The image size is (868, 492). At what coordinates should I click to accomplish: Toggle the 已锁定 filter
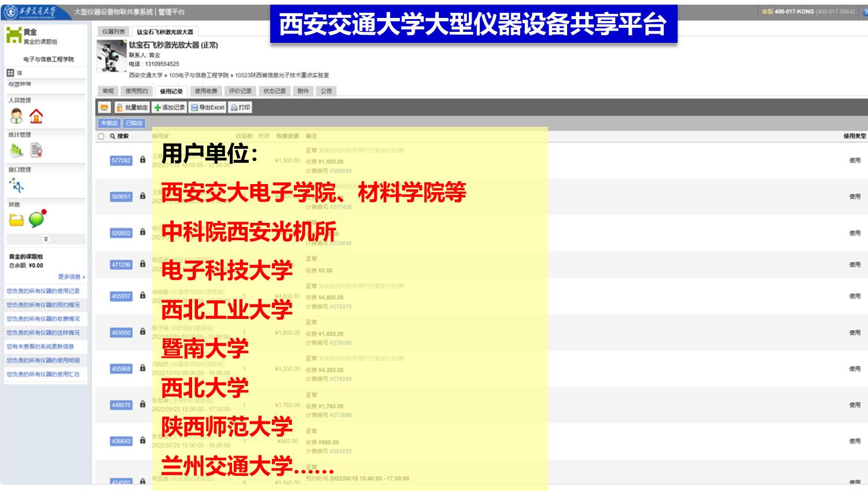click(134, 123)
